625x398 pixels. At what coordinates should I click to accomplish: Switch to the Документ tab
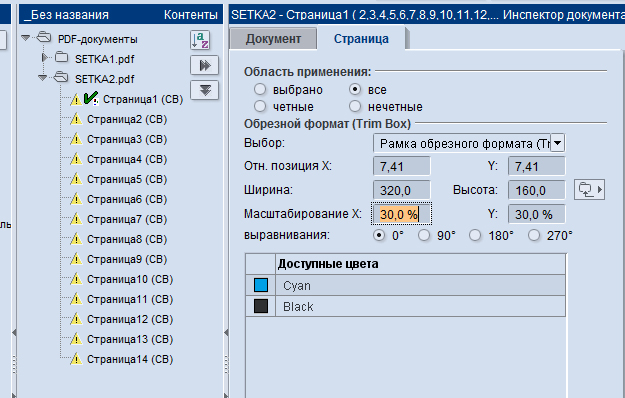click(x=273, y=39)
